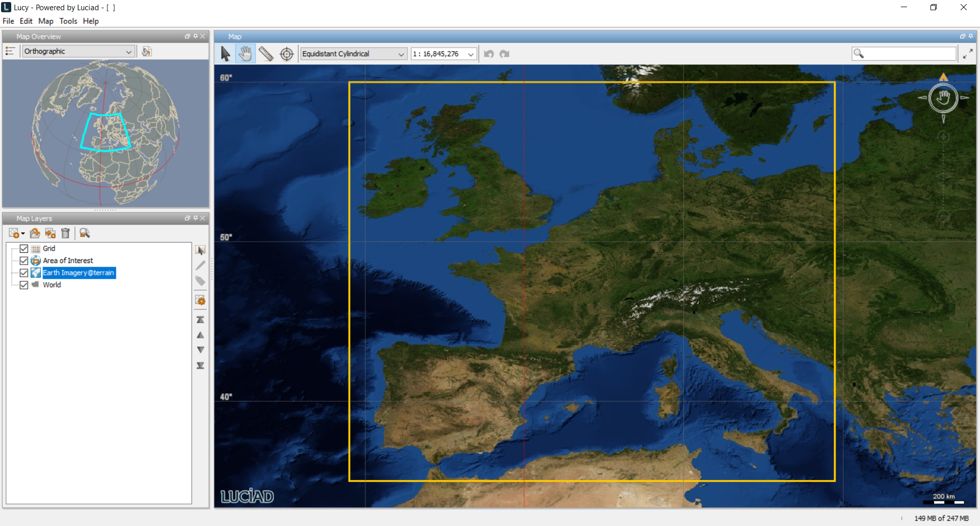Undock the Map Layers panel

coord(187,218)
